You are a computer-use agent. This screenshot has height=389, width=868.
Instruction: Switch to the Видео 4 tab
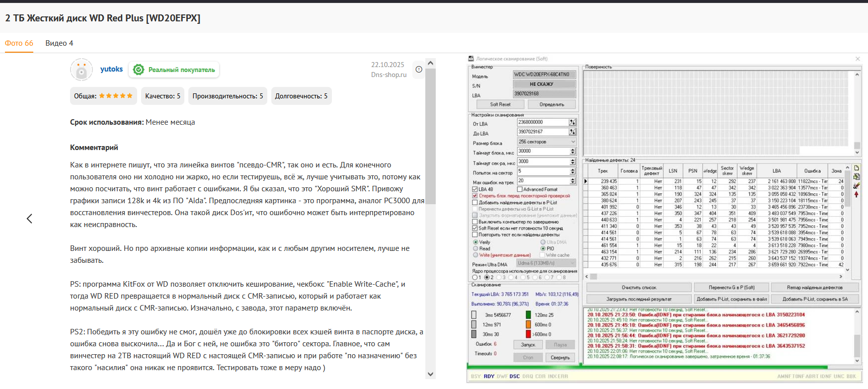[x=59, y=43]
